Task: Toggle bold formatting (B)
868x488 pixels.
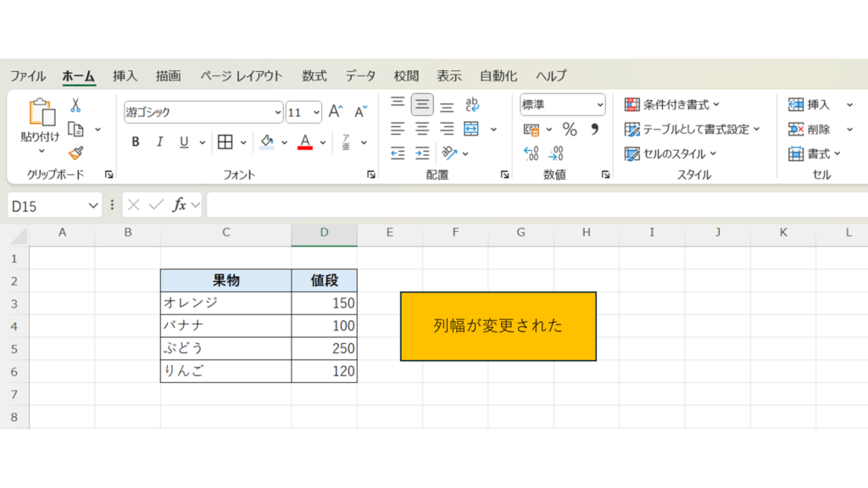Action: tap(136, 141)
